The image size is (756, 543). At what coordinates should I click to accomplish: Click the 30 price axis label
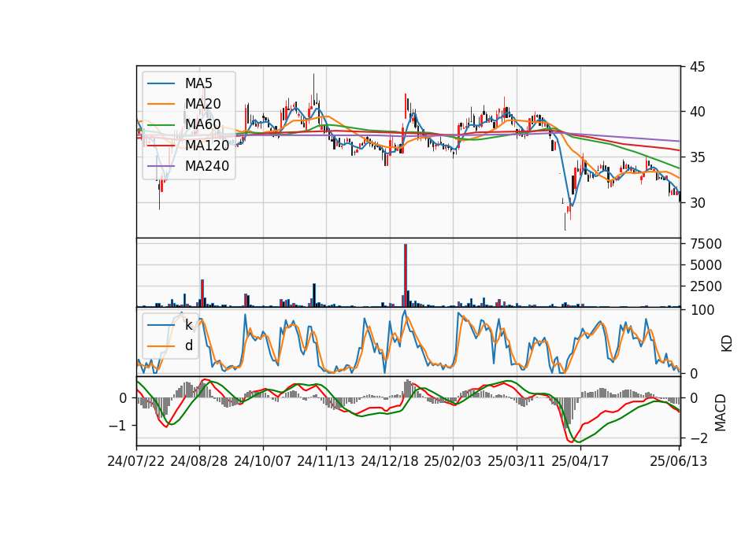[697, 203]
